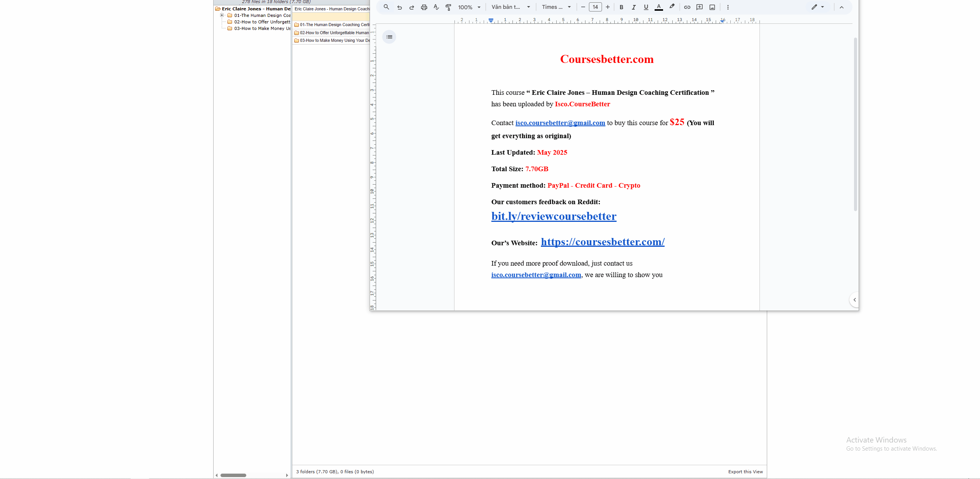Click the red 'Isco.CourseBetter' uploader name
Image resolution: width=980 pixels, height=479 pixels.
tap(582, 104)
